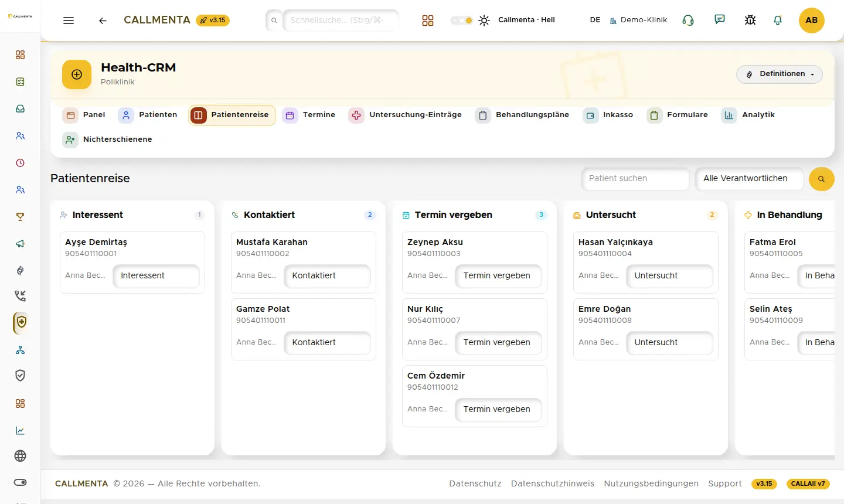Open the chat message icon
Screen dimensions: 844x504
coord(720,20)
